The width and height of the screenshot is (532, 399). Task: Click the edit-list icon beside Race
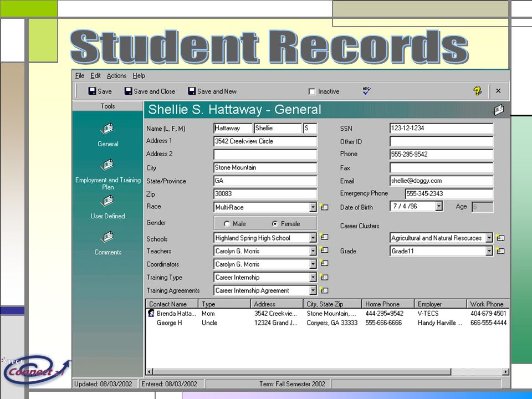point(324,207)
